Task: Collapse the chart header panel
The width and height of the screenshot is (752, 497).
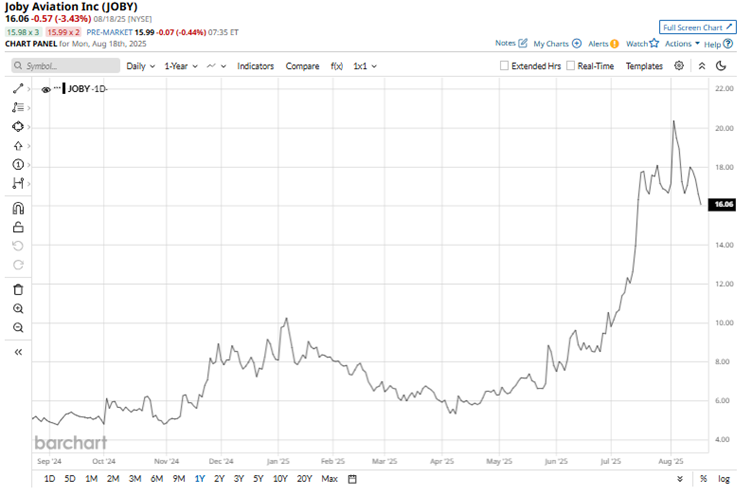Action: click(x=702, y=66)
